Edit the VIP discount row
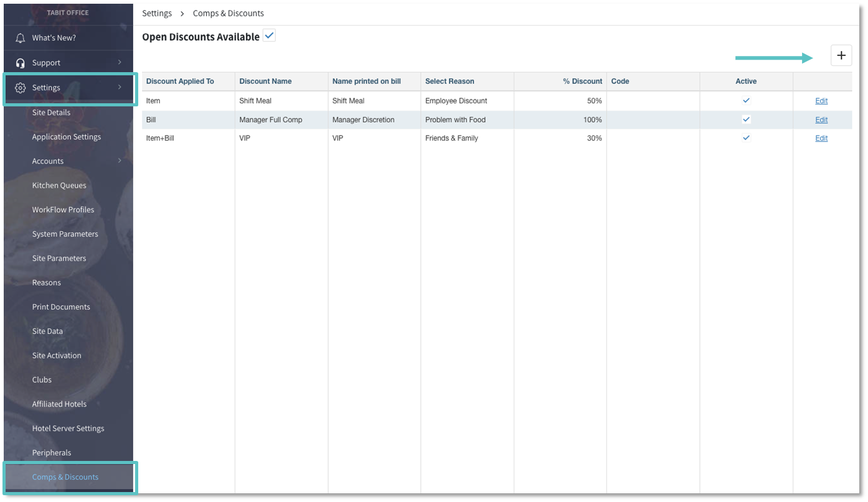 pos(821,139)
